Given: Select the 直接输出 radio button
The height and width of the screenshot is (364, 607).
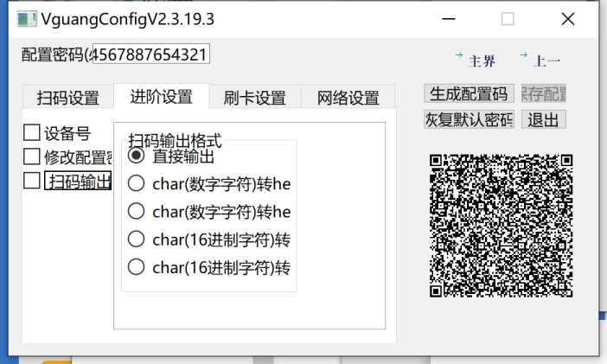Looking at the screenshot, I should tap(137, 156).
